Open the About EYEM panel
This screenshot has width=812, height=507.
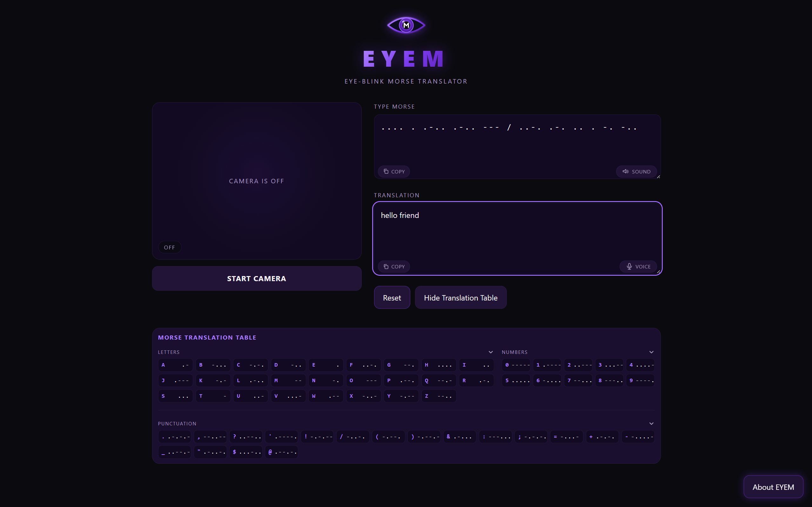click(773, 487)
